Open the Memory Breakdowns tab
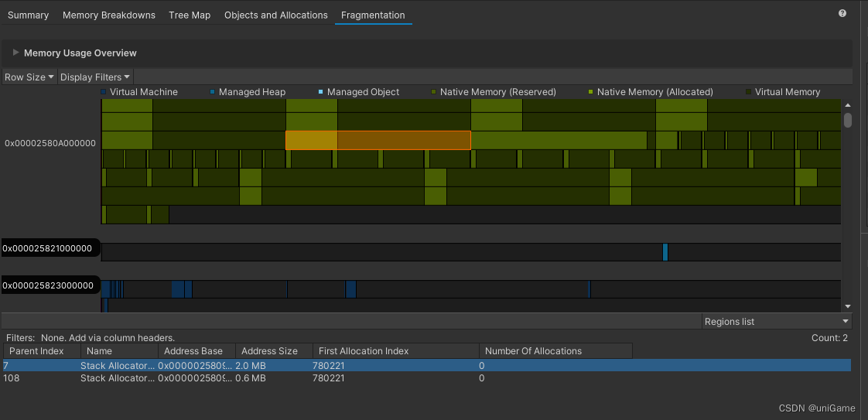Viewport: 868px width, 420px height. tap(108, 15)
